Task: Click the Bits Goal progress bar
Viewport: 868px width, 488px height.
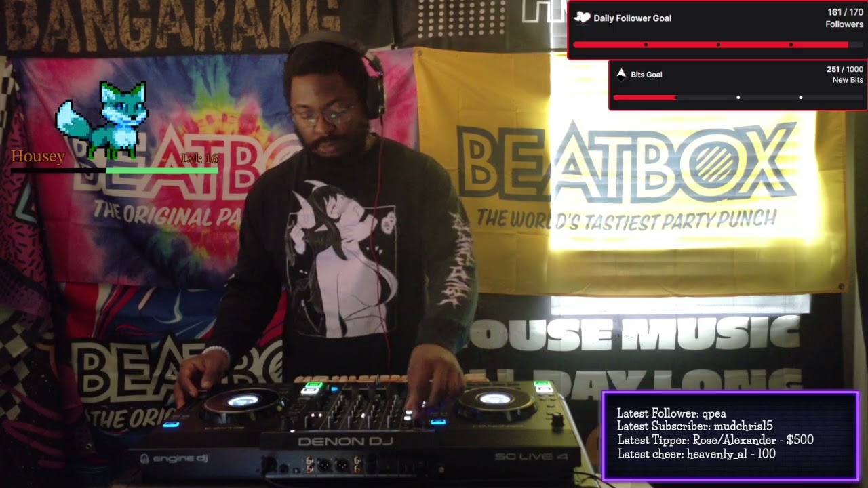Action: coord(738,98)
